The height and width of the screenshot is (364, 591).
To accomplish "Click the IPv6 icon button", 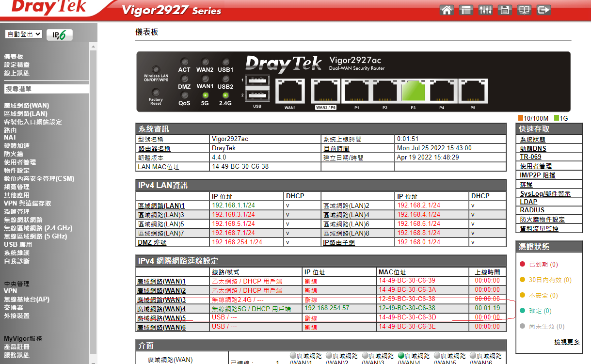I will (x=60, y=35).
